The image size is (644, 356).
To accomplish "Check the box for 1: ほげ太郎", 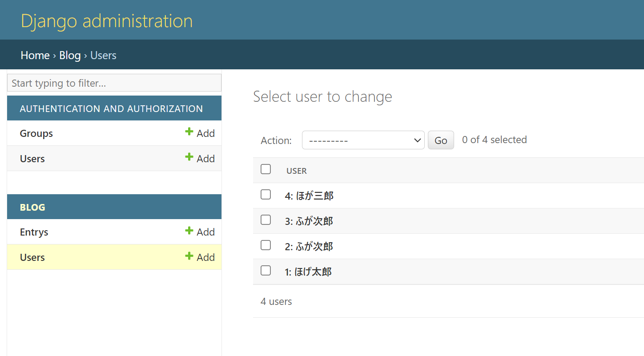I will click(x=266, y=270).
